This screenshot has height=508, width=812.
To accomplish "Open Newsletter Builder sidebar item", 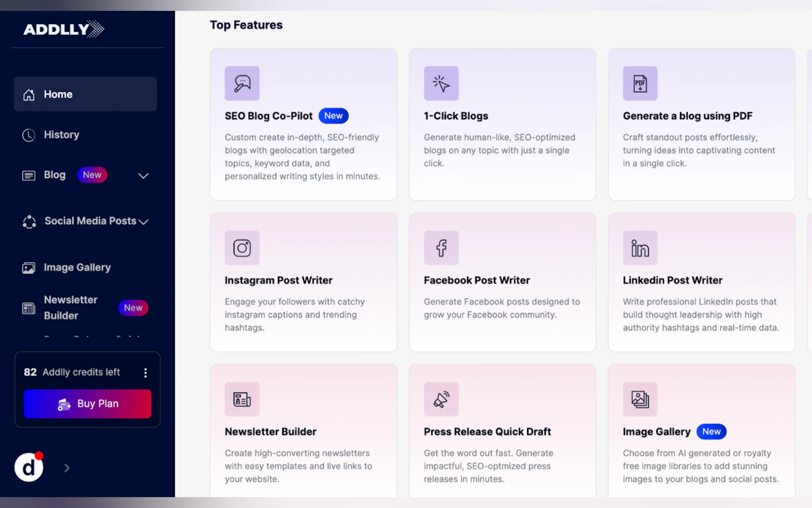I will (x=71, y=307).
